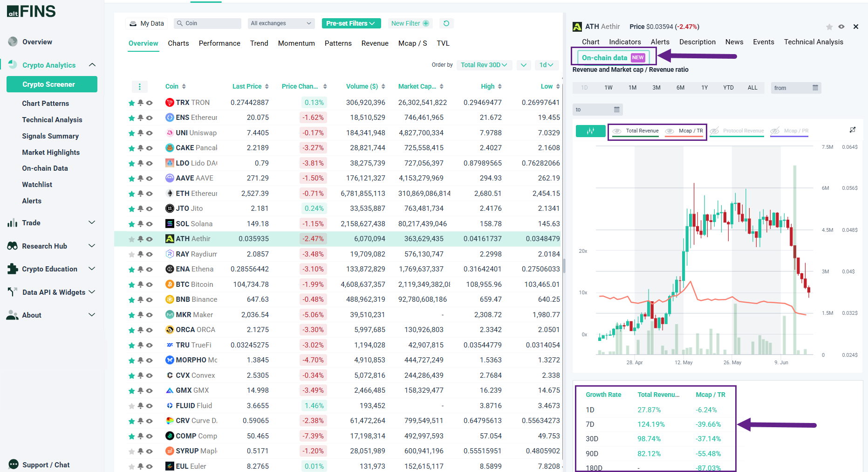
Task: Expand the revenue chart to fullscreen
Action: [854, 130]
